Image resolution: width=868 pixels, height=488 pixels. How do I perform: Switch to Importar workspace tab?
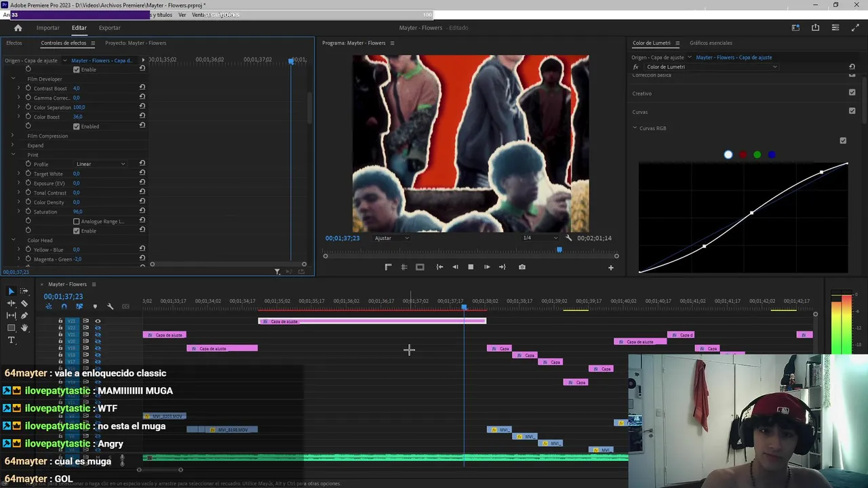pyautogui.click(x=47, y=28)
